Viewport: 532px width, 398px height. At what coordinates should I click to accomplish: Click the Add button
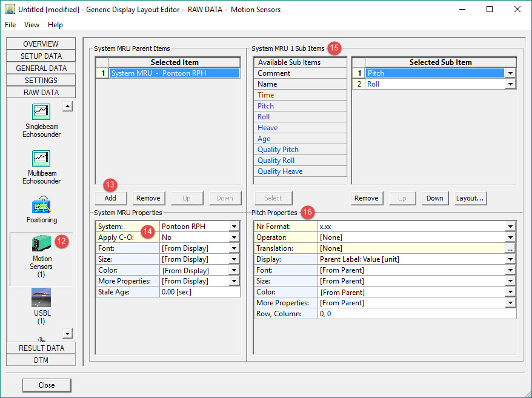coord(110,198)
